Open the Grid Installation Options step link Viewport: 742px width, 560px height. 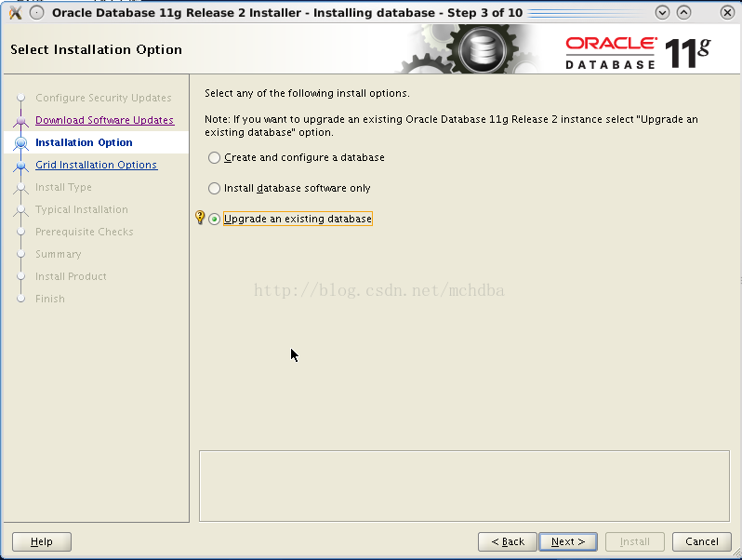96,165
